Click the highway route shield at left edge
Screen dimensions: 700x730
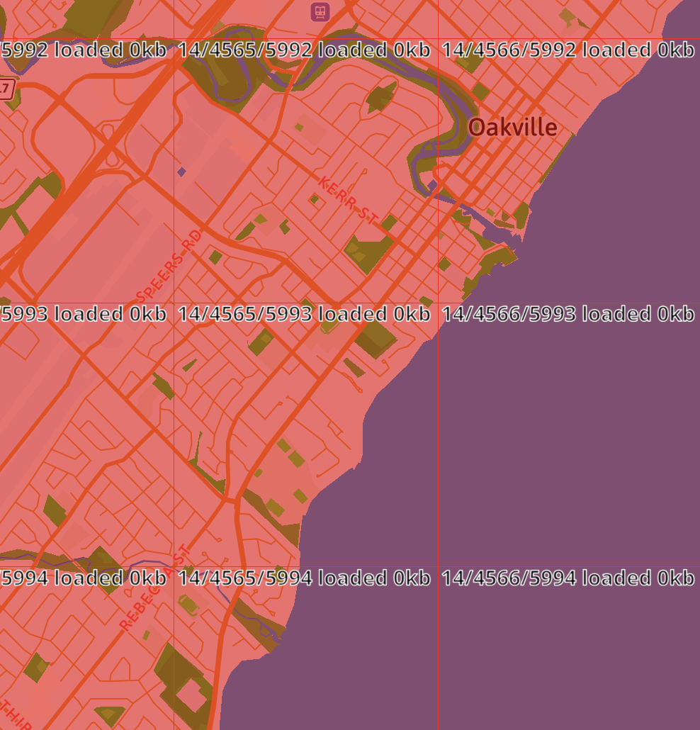tap(6, 89)
